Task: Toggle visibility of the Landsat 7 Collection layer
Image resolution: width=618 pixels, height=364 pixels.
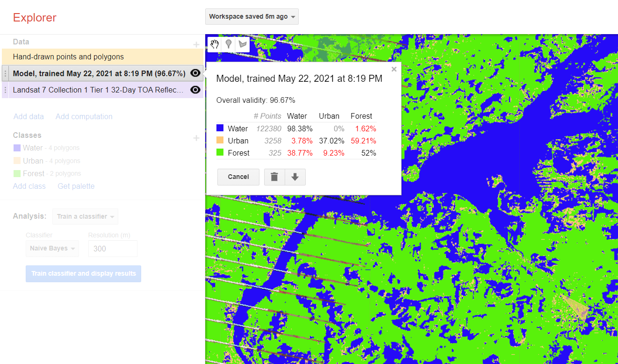Action: click(x=195, y=90)
